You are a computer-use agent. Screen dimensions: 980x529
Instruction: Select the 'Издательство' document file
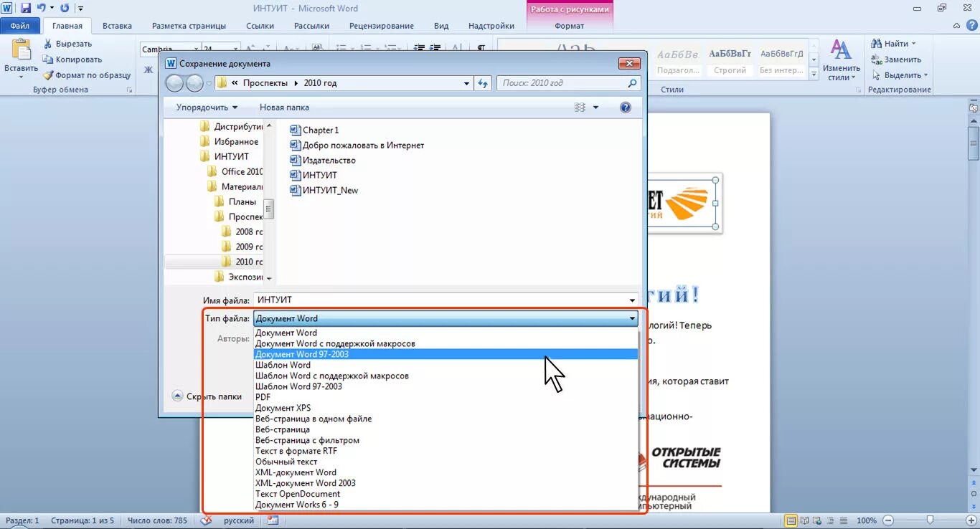click(x=322, y=160)
